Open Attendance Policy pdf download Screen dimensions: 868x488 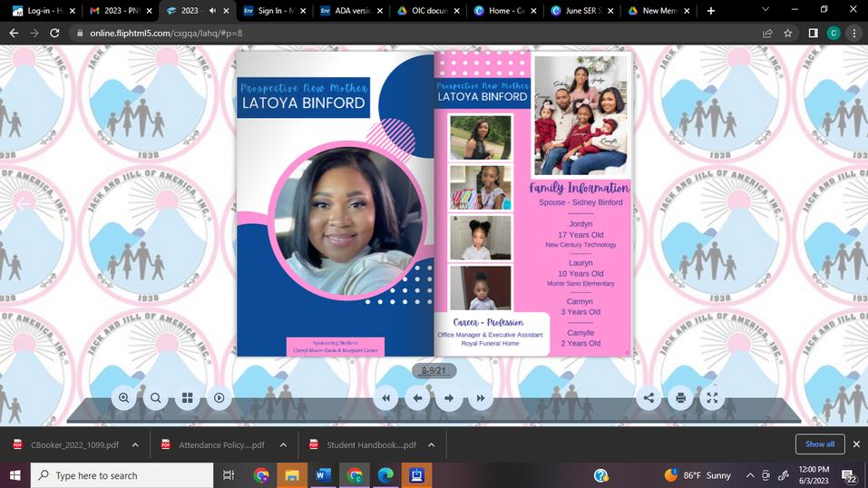pos(215,444)
